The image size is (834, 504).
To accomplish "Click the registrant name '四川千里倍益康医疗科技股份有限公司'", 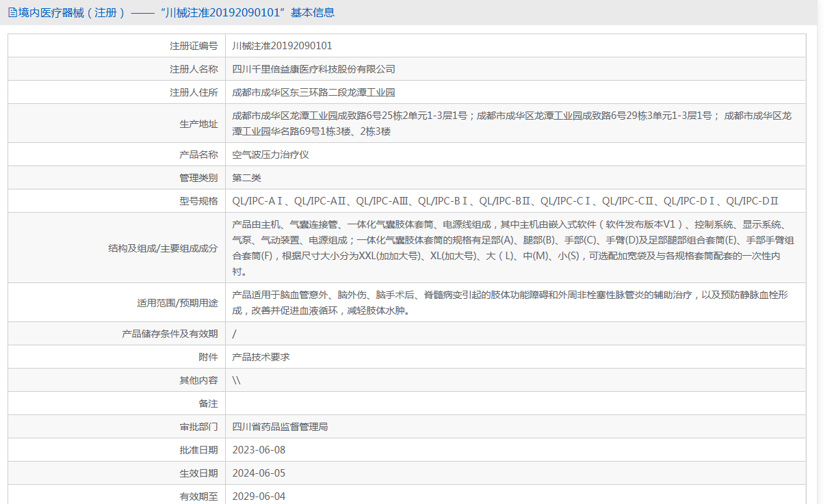I will click(x=313, y=69).
